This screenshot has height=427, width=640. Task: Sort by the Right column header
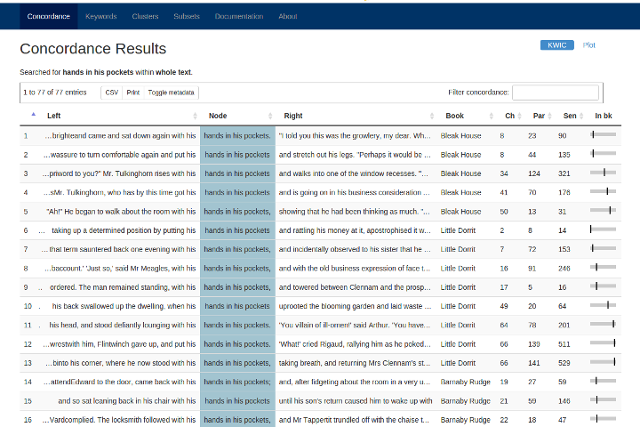point(293,116)
